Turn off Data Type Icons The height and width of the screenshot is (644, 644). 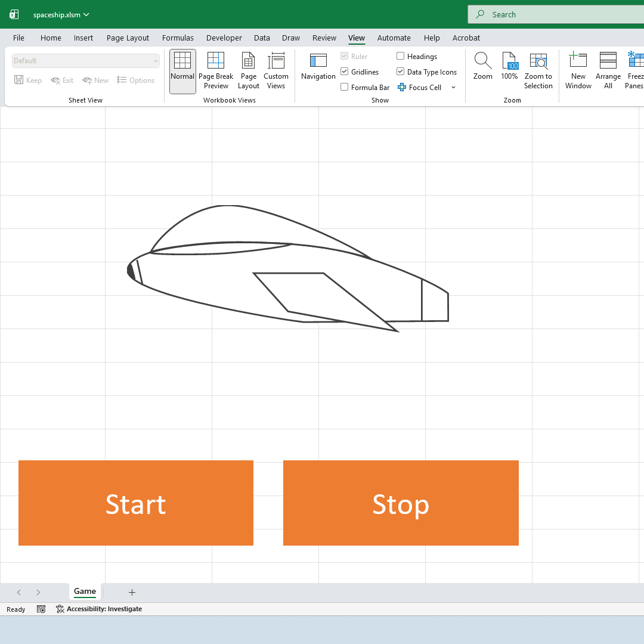[x=400, y=71]
